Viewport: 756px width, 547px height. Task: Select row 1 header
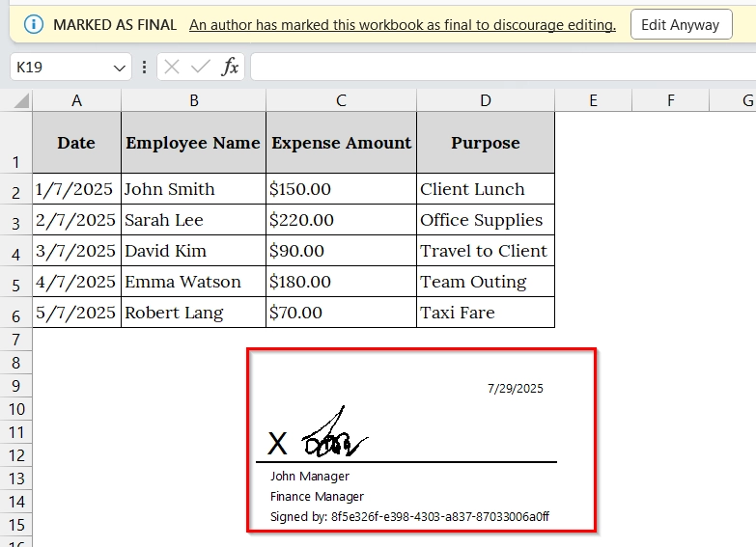(15, 143)
